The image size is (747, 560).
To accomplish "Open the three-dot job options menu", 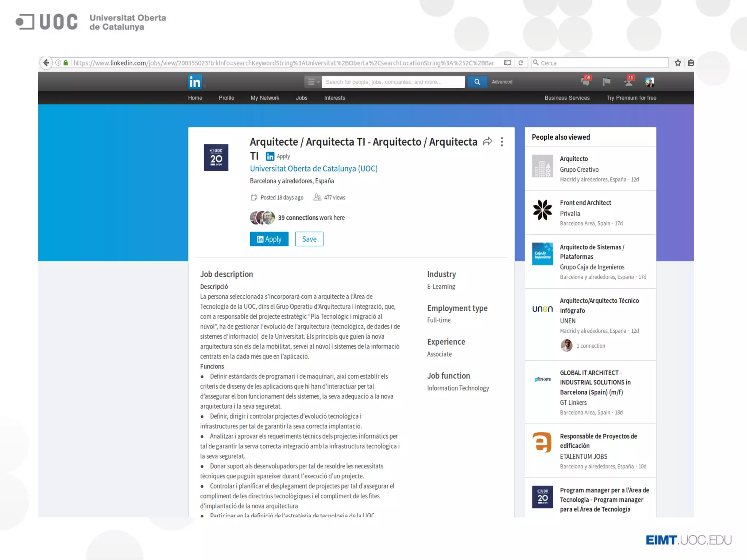I will [x=502, y=142].
